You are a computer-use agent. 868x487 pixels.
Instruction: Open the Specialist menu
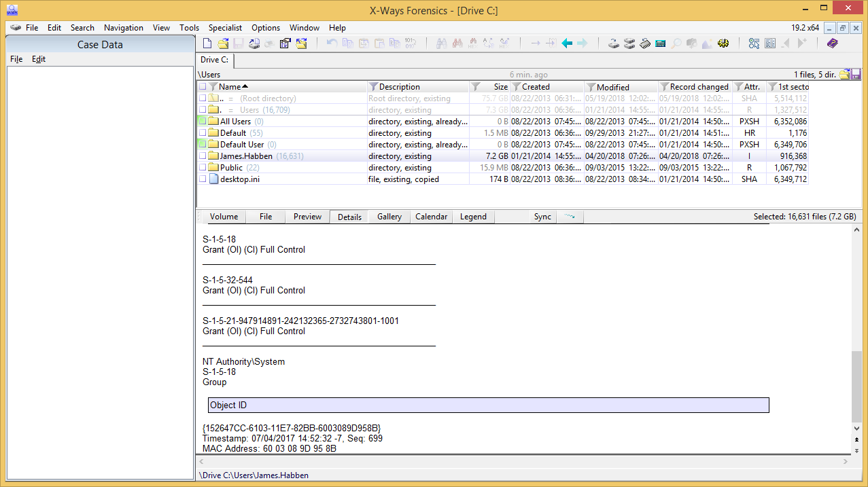pyautogui.click(x=226, y=28)
